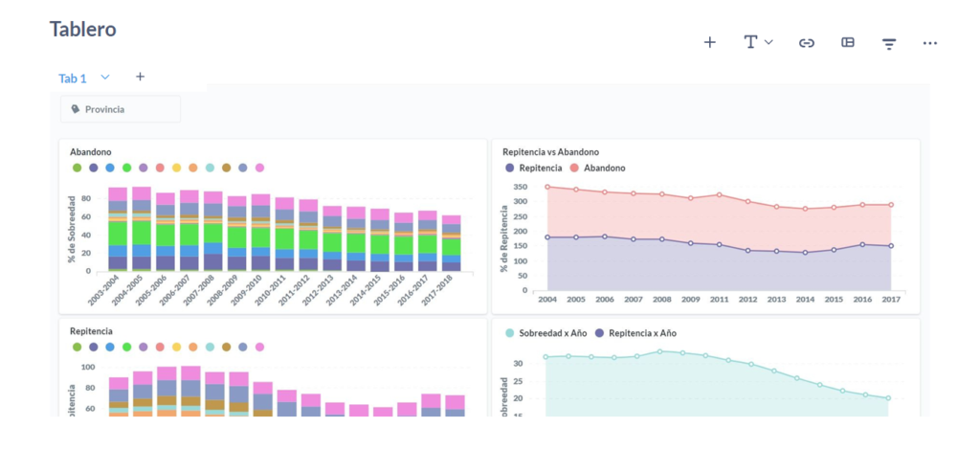This screenshot has width=980, height=450.
Task: Click the 2014 Repitencia data point
Action: 805,253
